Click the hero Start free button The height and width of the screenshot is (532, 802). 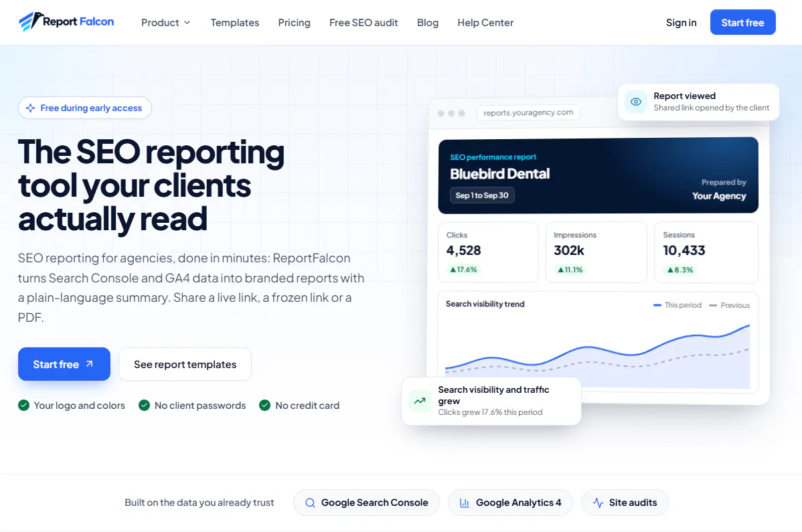[64, 364]
